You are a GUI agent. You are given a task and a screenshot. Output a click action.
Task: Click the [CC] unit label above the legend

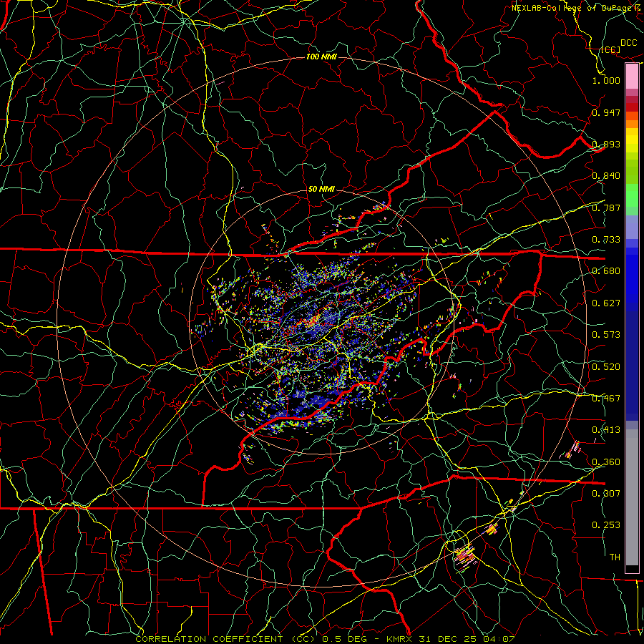point(610,50)
